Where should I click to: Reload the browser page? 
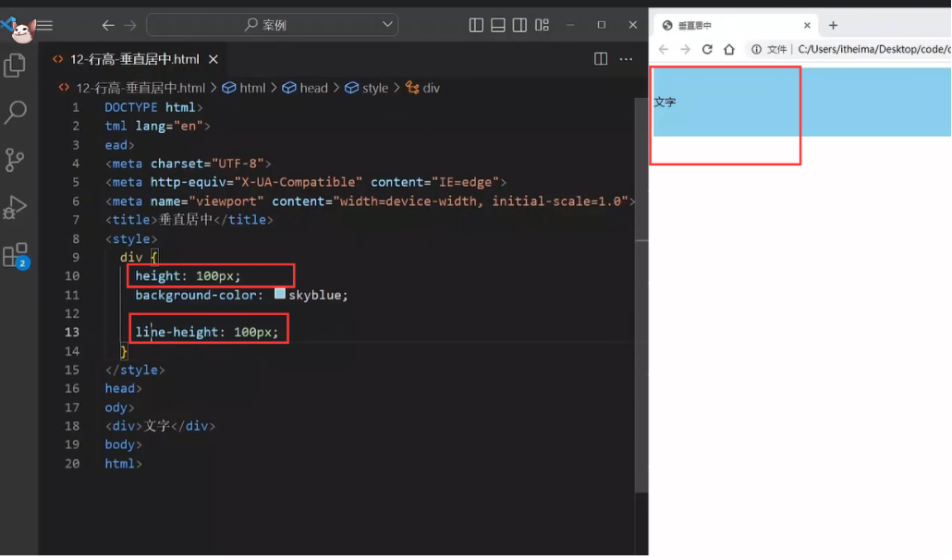[x=707, y=50]
